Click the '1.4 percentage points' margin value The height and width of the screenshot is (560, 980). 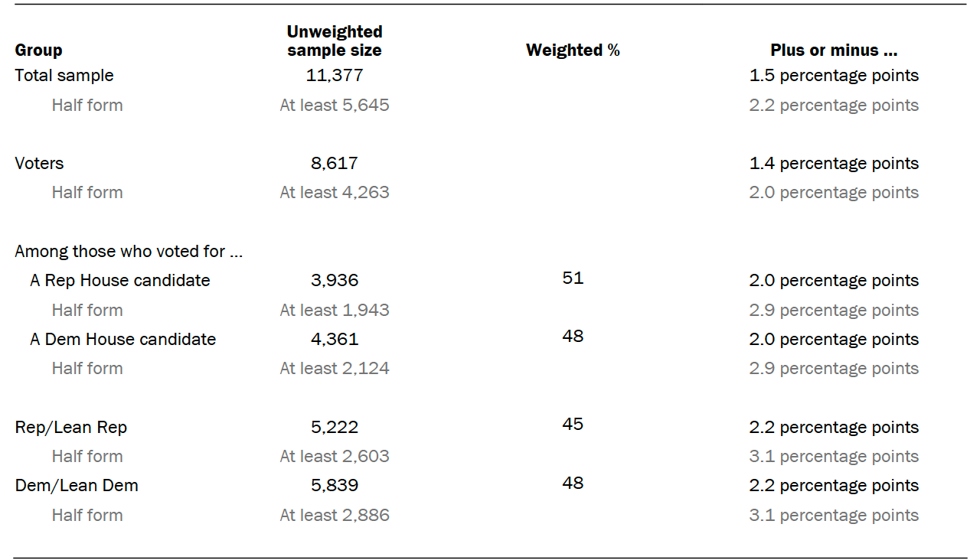click(x=834, y=164)
